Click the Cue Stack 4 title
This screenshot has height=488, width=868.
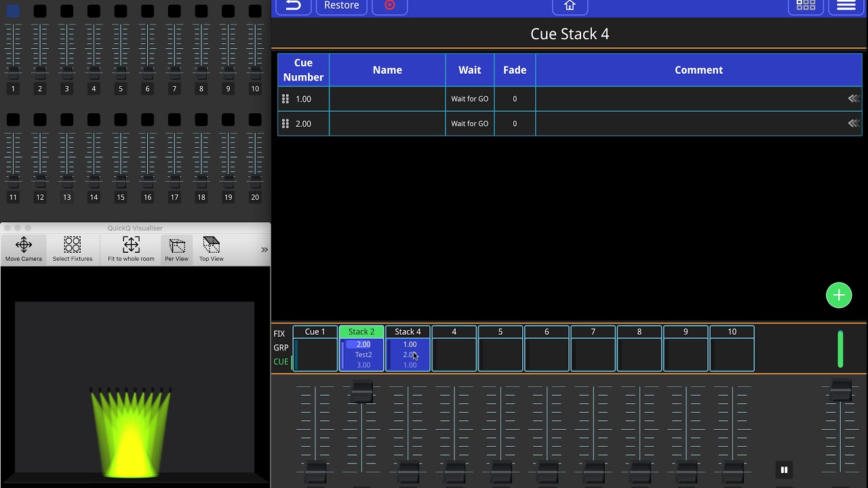pos(570,34)
